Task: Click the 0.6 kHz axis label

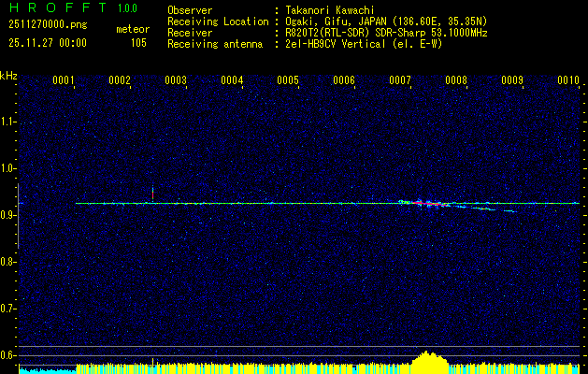Action: coord(7,355)
